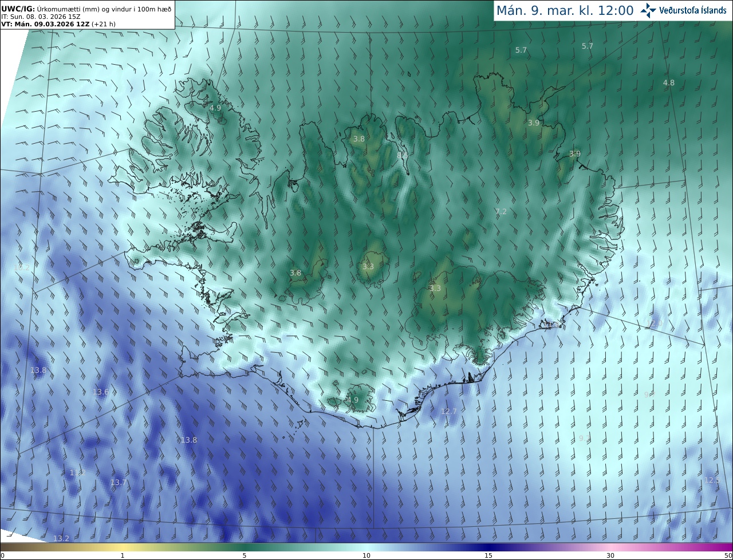Click the 13.7 value on the map

coord(119,483)
